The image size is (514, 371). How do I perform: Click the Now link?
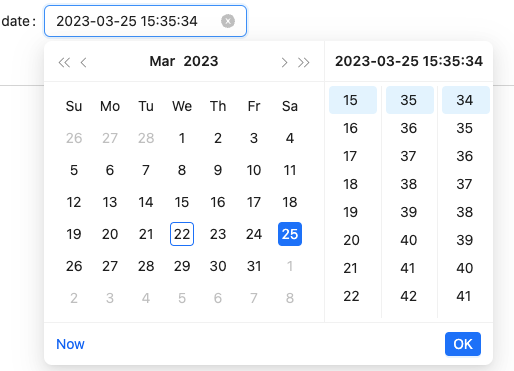click(70, 344)
